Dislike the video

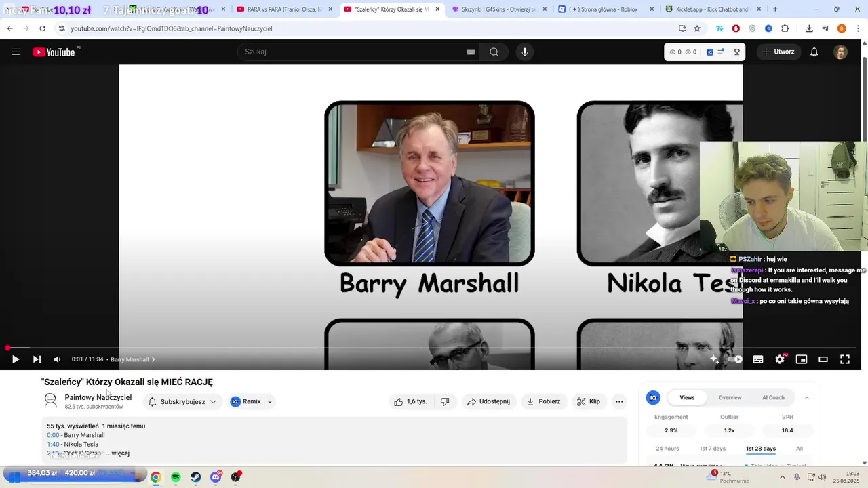[x=445, y=401]
